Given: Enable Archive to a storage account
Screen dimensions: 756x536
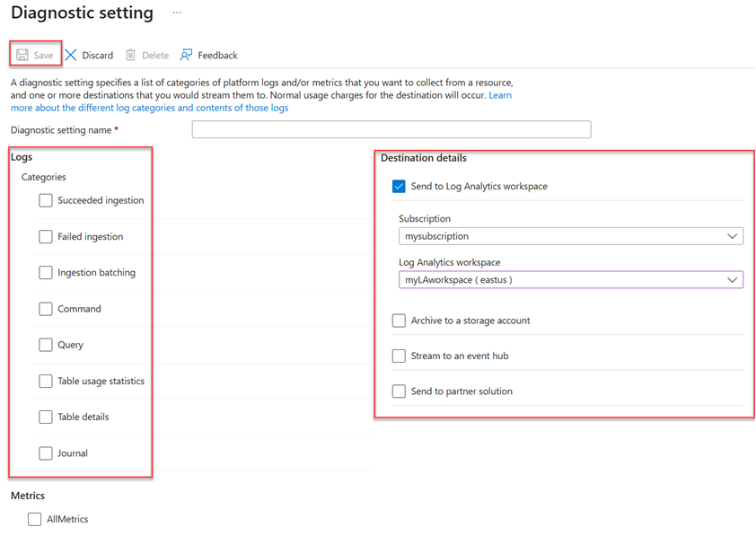Looking at the screenshot, I should 399,320.
